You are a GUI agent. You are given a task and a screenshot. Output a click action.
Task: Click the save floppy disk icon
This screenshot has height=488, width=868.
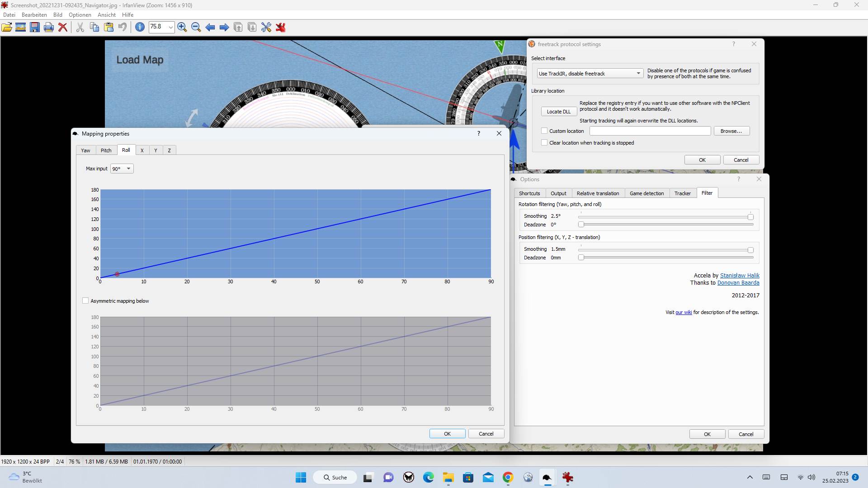tap(35, 27)
